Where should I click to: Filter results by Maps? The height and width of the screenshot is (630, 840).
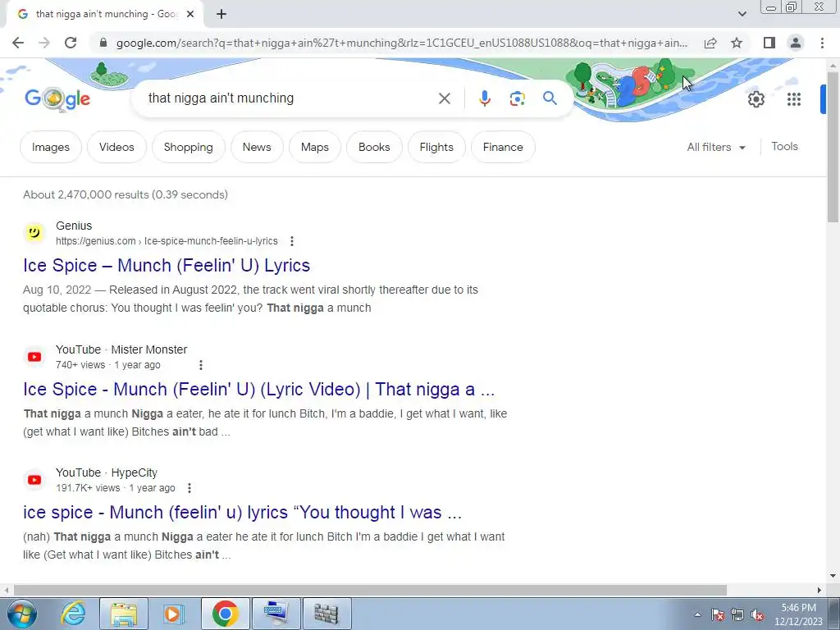tap(314, 147)
